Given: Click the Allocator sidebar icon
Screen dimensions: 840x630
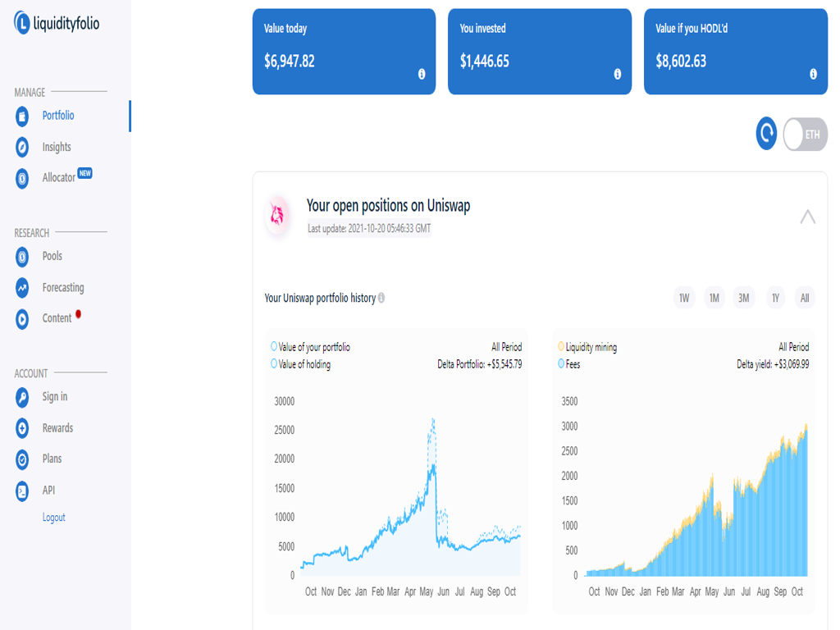Looking at the screenshot, I should [x=22, y=179].
